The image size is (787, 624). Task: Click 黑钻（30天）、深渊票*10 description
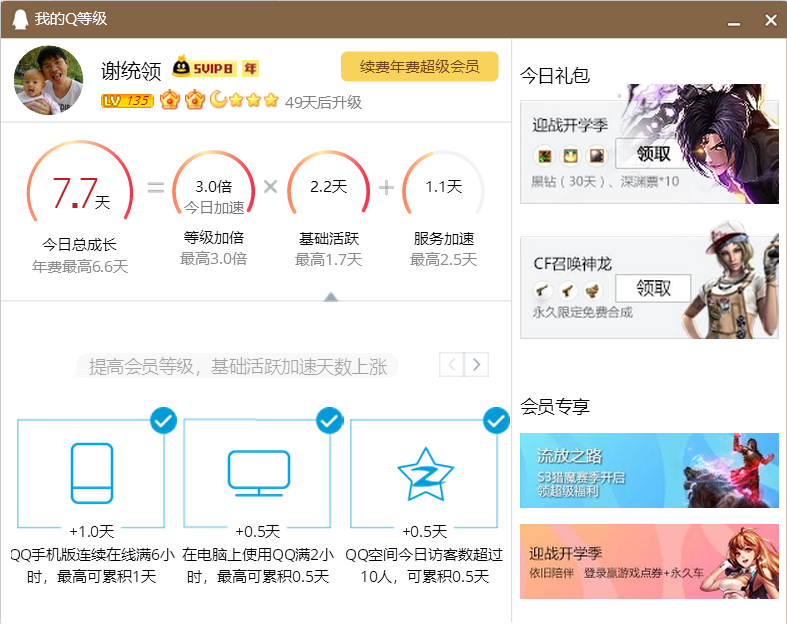605,181
